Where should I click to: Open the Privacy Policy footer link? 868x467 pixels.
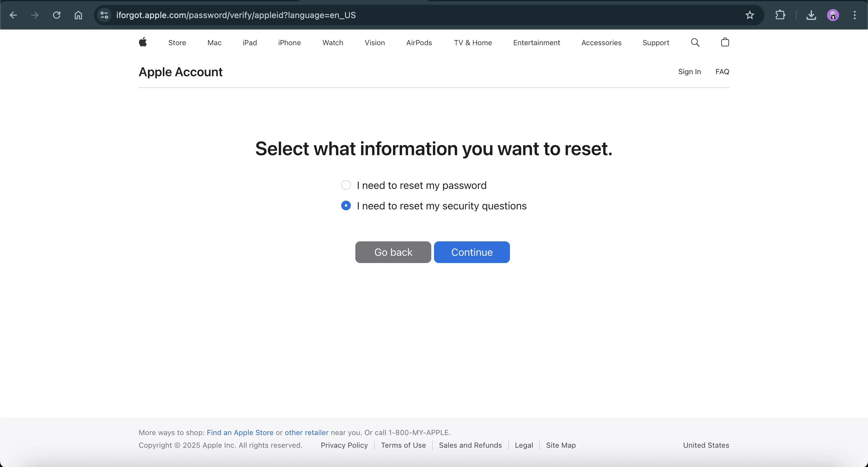tap(344, 445)
